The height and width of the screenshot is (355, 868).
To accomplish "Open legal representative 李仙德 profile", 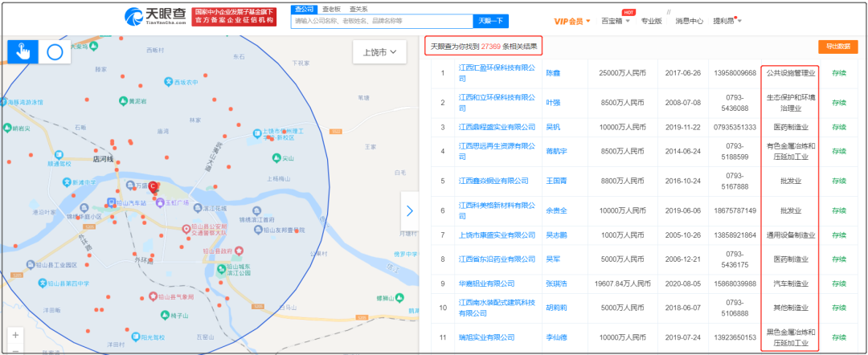I will (x=556, y=337).
